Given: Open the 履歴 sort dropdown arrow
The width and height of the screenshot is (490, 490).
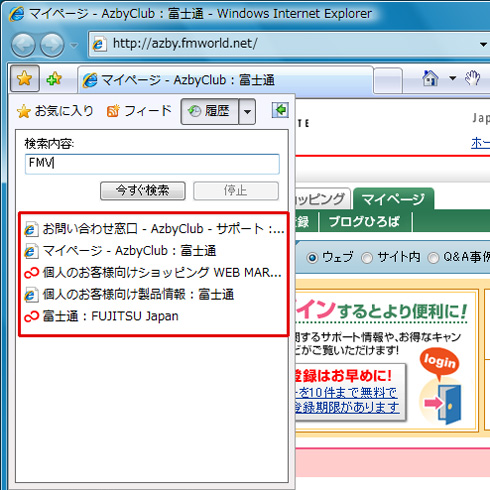Looking at the screenshot, I should 247,111.
